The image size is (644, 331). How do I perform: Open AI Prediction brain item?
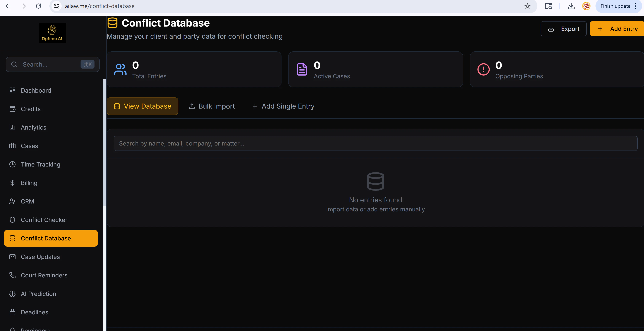coord(38,294)
